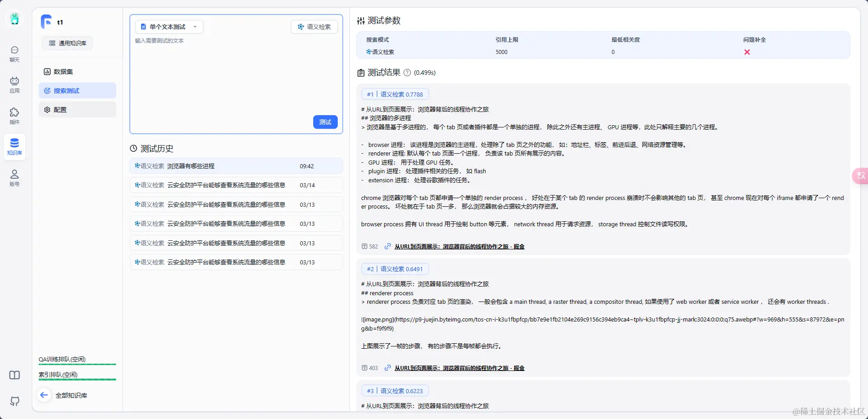The width and height of the screenshot is (868, 419).
Task: Go back to 全部知识库
Action: click(71, 395)
